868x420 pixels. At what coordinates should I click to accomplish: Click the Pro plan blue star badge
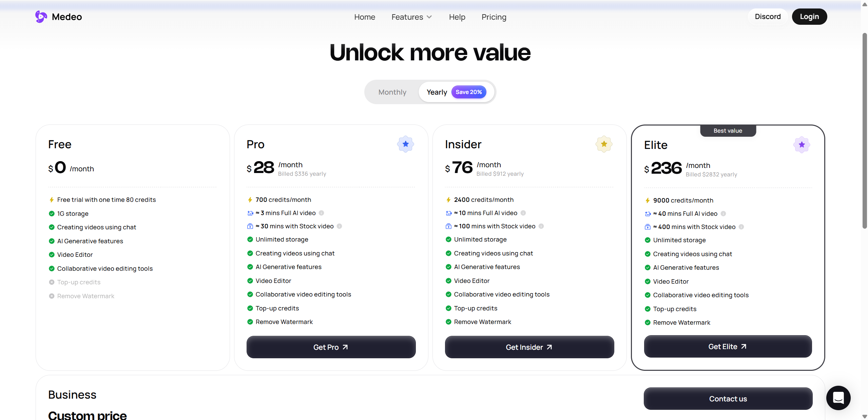coord(405,144)
